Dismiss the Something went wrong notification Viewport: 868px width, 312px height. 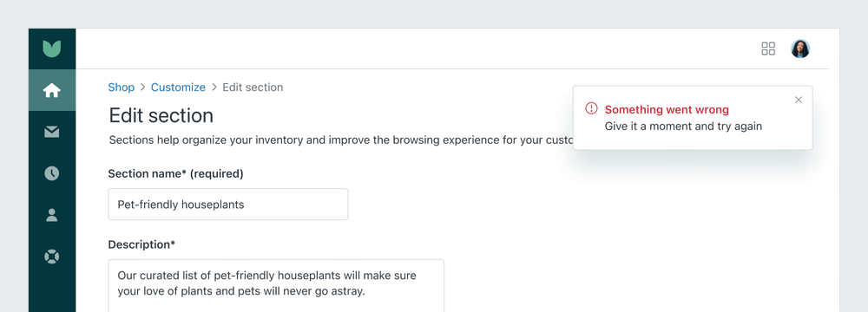point(799,101)
